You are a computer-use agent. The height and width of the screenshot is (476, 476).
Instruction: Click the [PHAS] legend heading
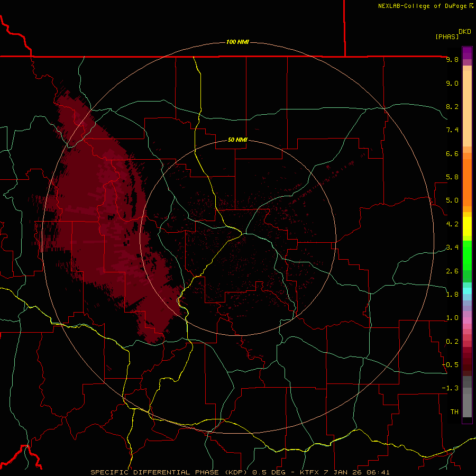[447, 36]
